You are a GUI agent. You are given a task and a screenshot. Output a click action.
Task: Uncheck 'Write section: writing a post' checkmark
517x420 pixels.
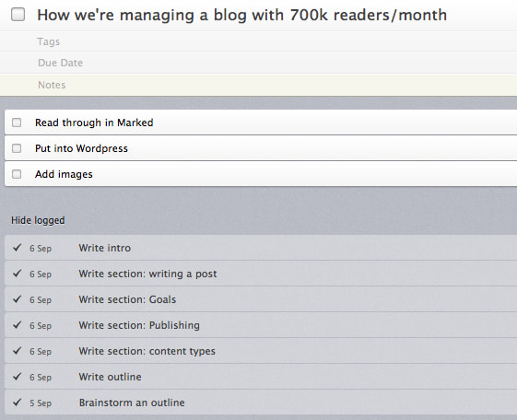tap(18, 273)
